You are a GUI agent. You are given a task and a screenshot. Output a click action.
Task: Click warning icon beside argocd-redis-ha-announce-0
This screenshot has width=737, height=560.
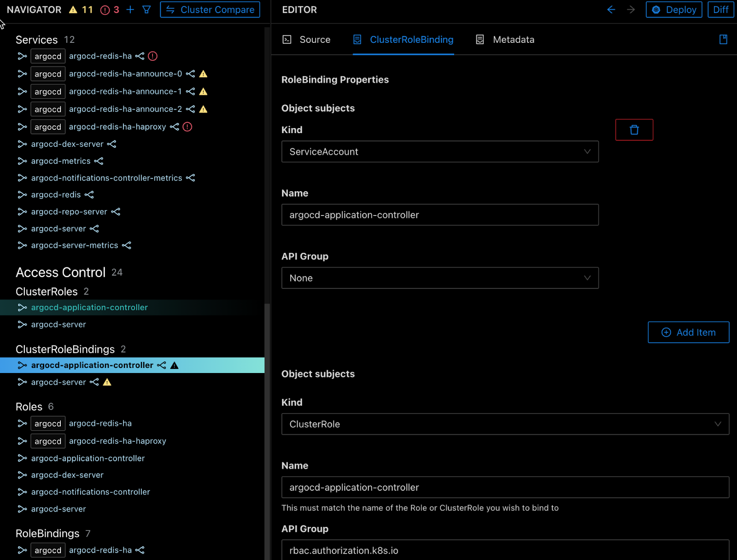pos(203,74)
